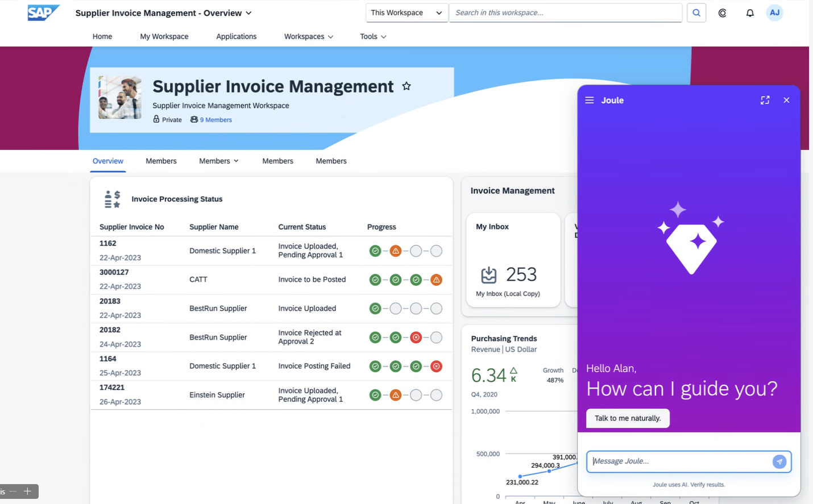813x504 pixels.
Task: Expand the Tools menu
Action: [373, 36]
